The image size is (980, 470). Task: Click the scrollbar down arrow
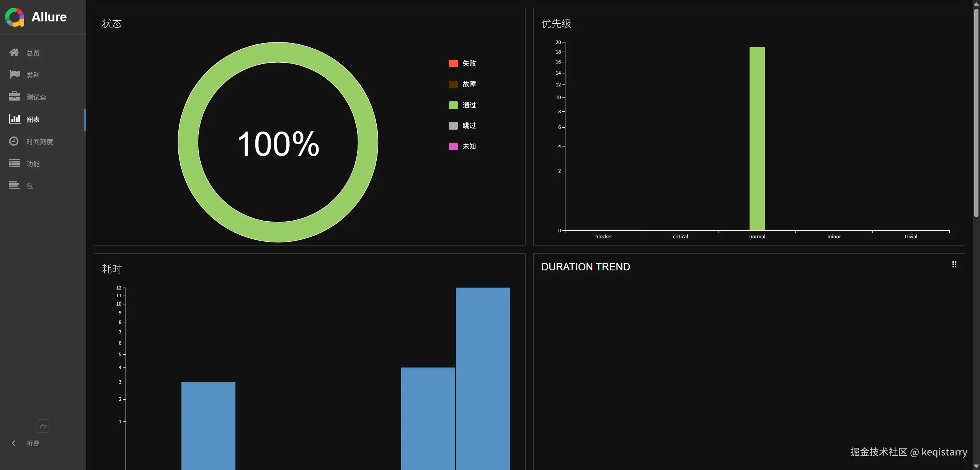[x=976, y=466]
